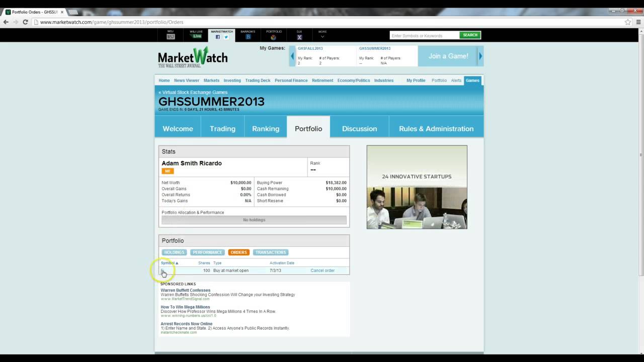644x362 pixels.
Task: Open Alerts link in navigation
Action: (x=456, y=80)
